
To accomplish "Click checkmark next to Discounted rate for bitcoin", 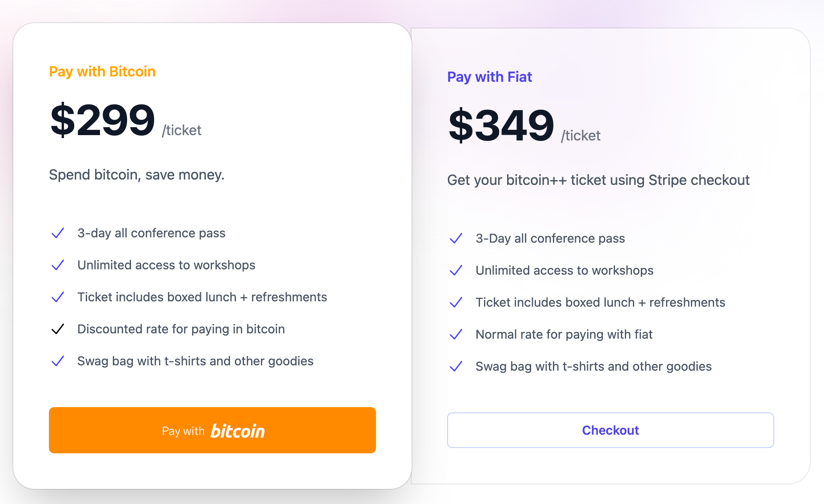I will point(58,329).
